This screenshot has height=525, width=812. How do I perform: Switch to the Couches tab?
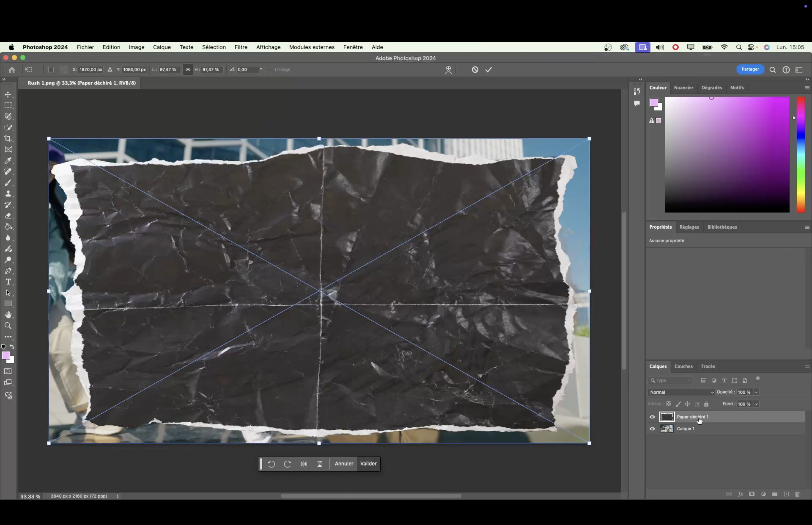pyautogui.click(x=683, y=366)
